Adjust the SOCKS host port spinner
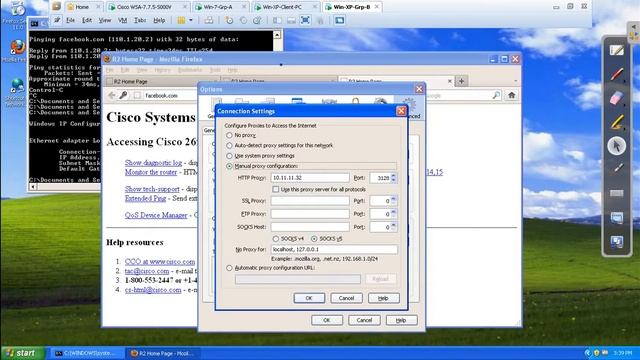The width and height of the screenshot is (640, 360). (393, 227)
